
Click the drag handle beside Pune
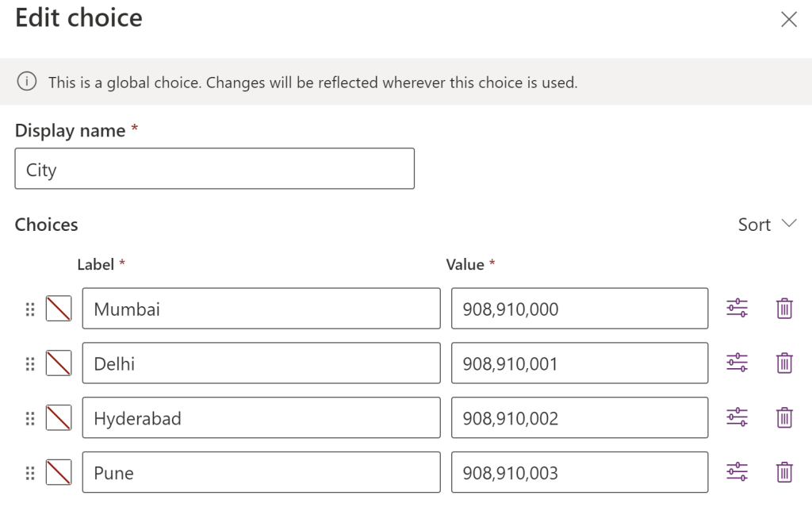pyautogui.click(x=30, y=473)
